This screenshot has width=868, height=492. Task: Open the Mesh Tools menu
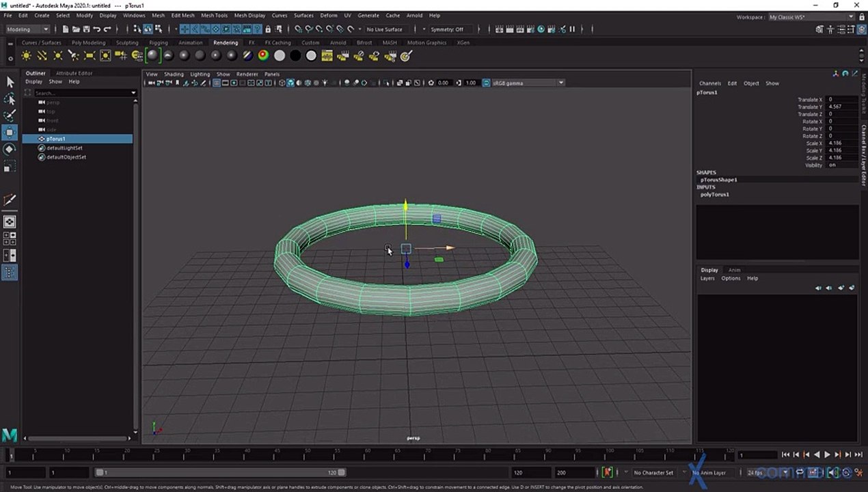214,15
